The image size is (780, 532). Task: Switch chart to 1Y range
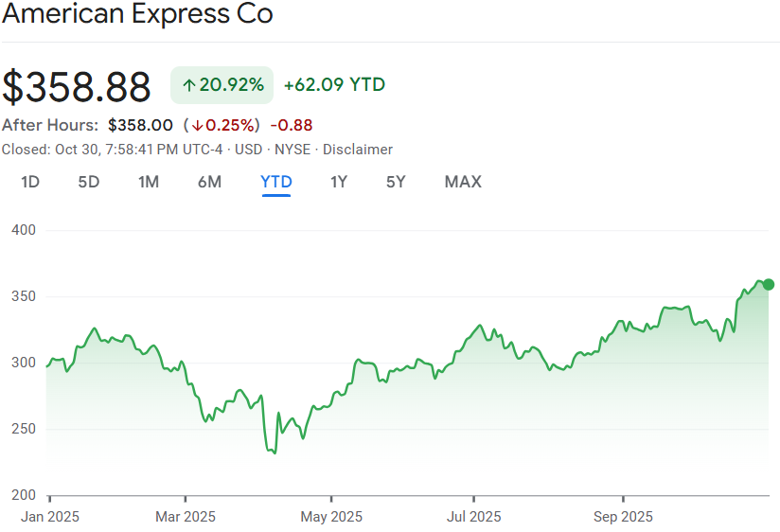[339, 182]
